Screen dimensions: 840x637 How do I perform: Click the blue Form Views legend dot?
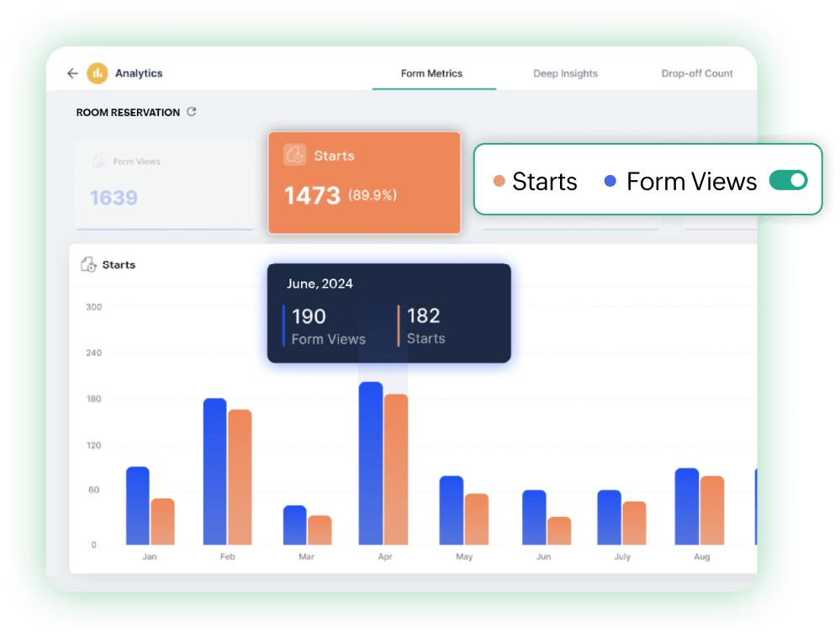[x=610, y=181]
